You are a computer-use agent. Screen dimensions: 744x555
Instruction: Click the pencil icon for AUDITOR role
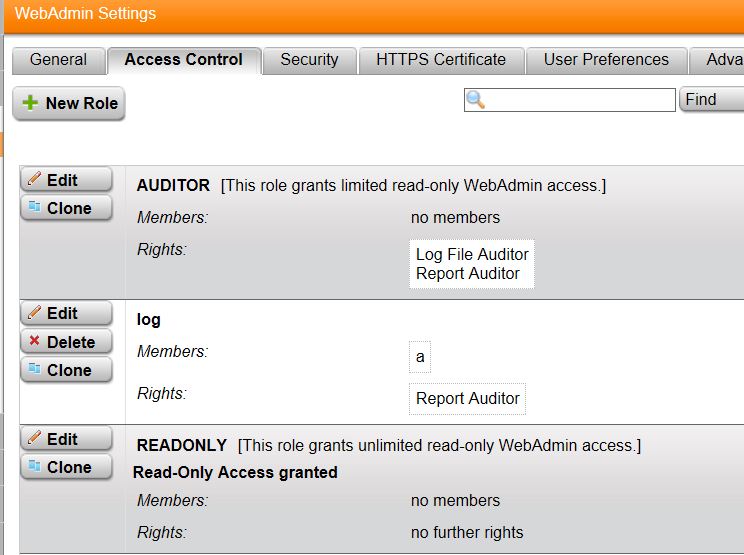point(34,180)
